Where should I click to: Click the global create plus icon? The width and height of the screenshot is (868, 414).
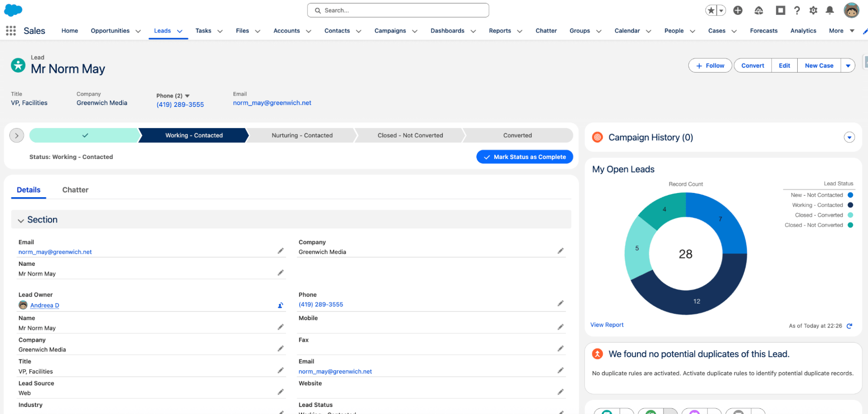738,10
